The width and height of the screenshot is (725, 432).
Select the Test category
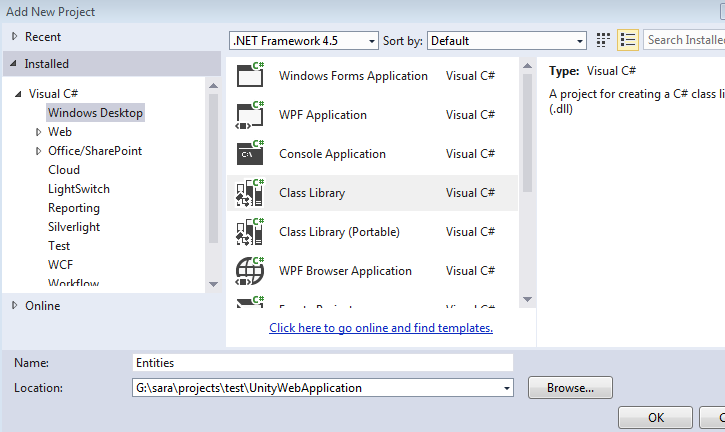pos(59,246)
